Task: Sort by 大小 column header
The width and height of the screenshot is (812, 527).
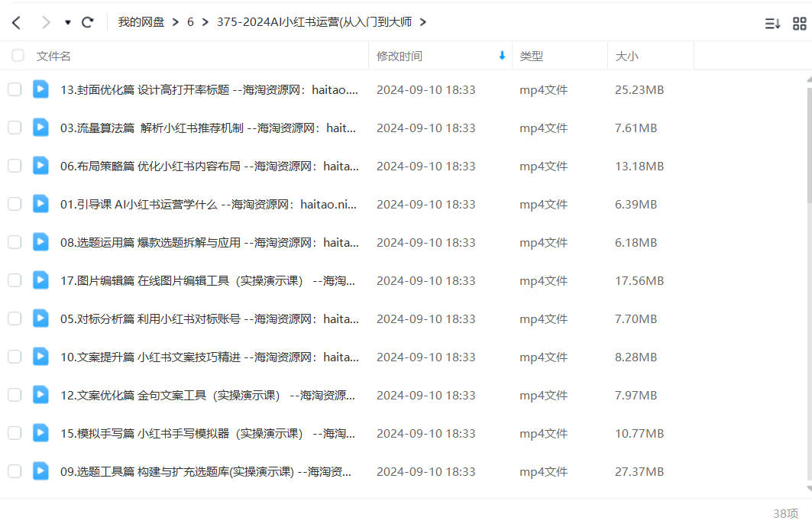Action: click(x=626, y=56)
